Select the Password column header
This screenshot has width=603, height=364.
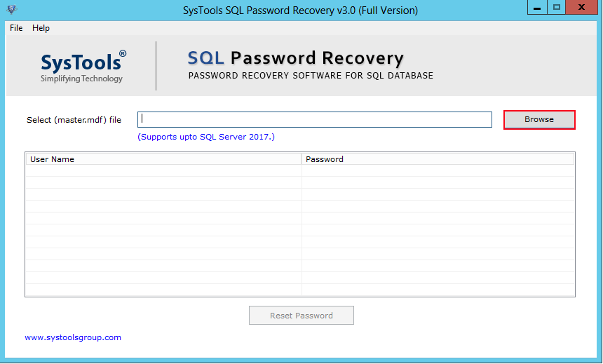point(438,159)
